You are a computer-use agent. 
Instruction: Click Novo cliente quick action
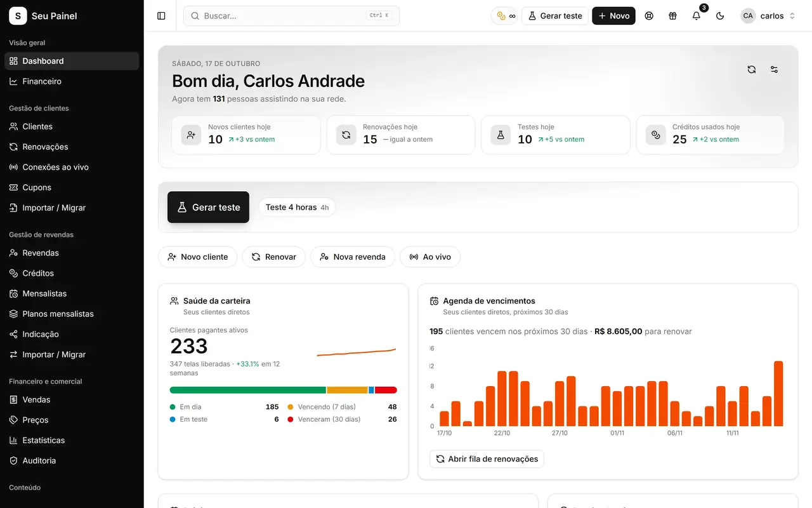click(197, 257)
